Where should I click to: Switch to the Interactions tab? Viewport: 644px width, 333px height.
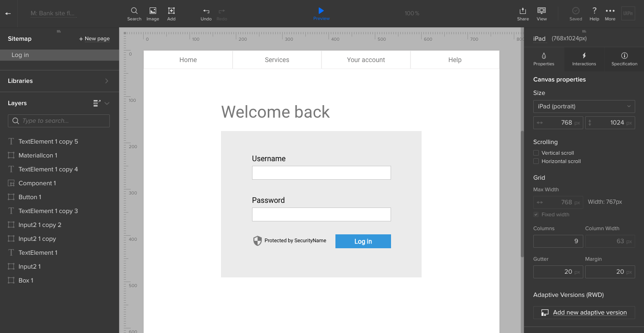[584, 59]
